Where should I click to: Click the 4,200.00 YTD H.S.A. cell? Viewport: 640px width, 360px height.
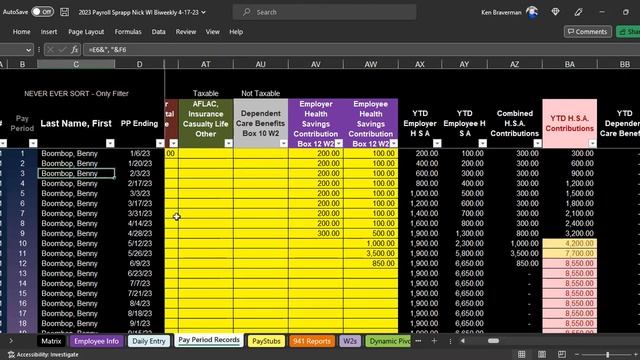click(x=569, y=244)
